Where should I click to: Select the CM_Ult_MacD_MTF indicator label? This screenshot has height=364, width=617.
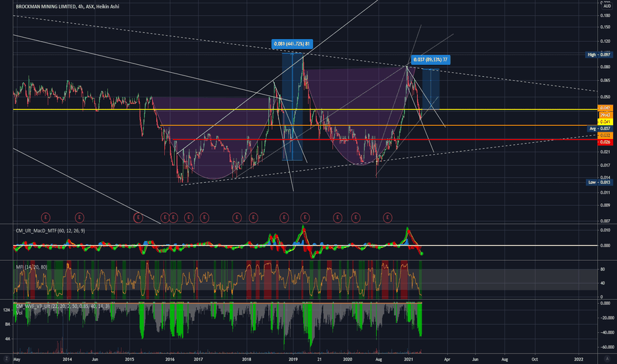(50, 230)
